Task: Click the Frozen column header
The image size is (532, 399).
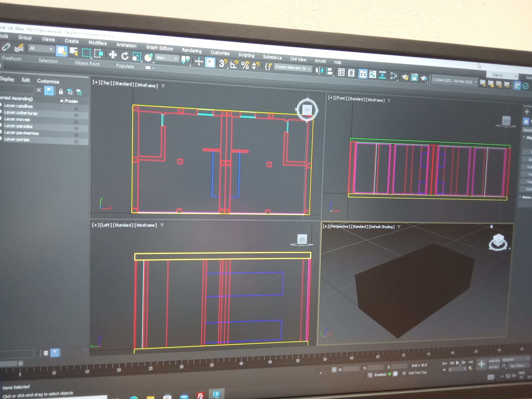Action: point(71,101)
